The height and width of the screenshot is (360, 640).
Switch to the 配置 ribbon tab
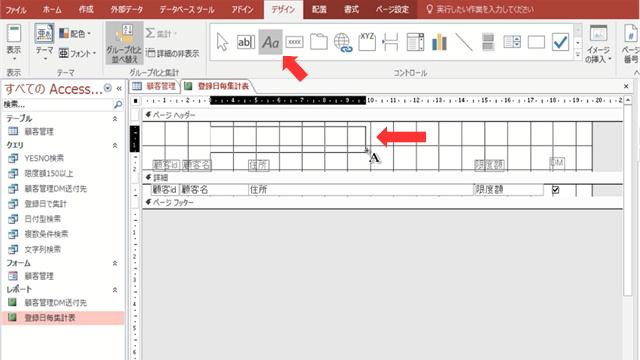click(319, 9)
